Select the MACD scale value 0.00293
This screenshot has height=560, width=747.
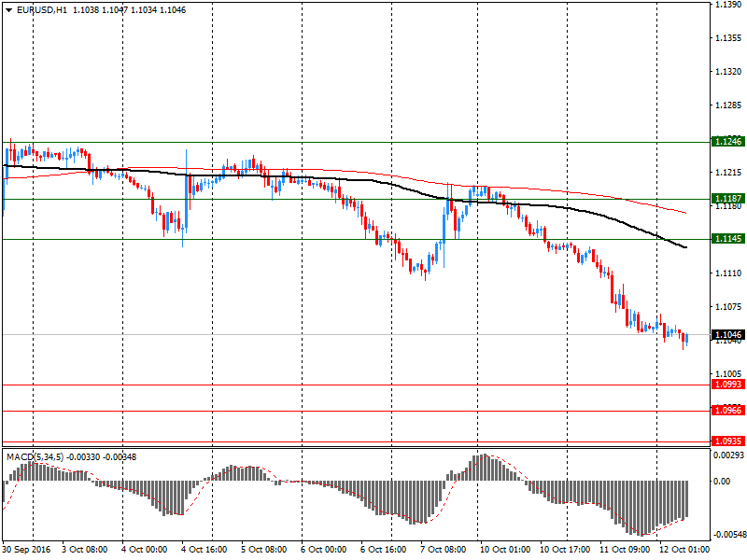click(728, 455)
